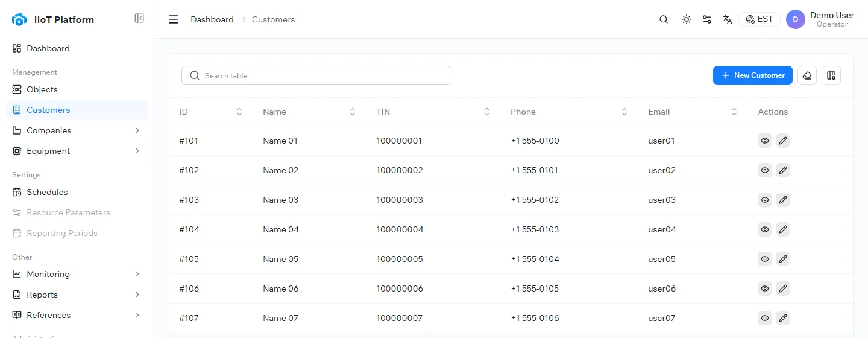Select Customers in the sidebar
Screen dimensions: 868x338
[77, 110]
